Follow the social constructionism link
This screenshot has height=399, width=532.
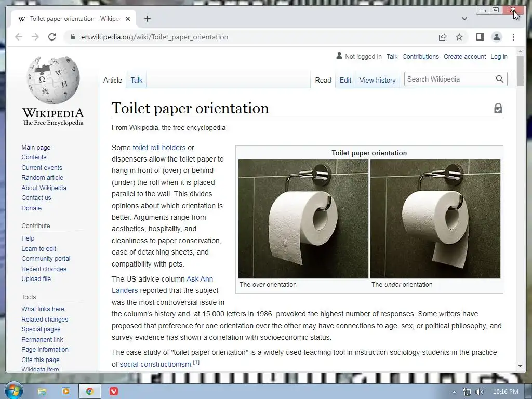[156, 364]
